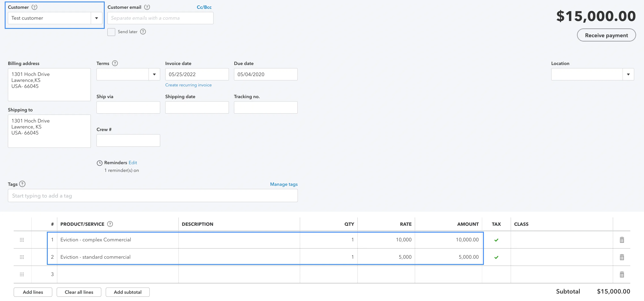Open the Tags help icon
Viewport: 644px width, 301px height.
pyautogui.click(x=22, y=184)
